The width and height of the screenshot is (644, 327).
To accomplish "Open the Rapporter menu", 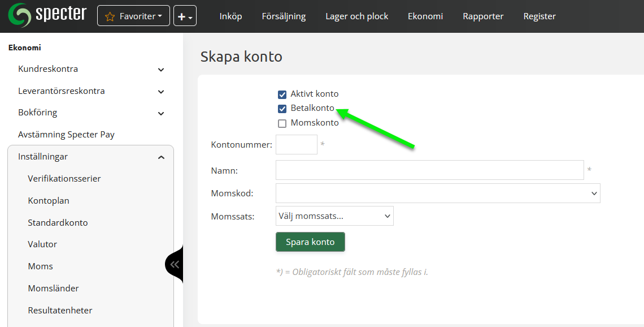I will (483, 16).
